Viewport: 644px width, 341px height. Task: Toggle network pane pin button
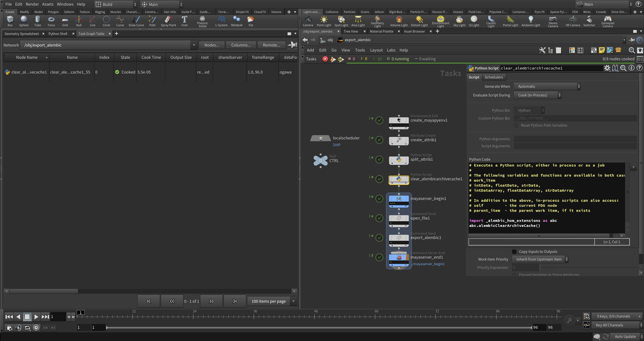pyautogui.click(x=632, y=40)
